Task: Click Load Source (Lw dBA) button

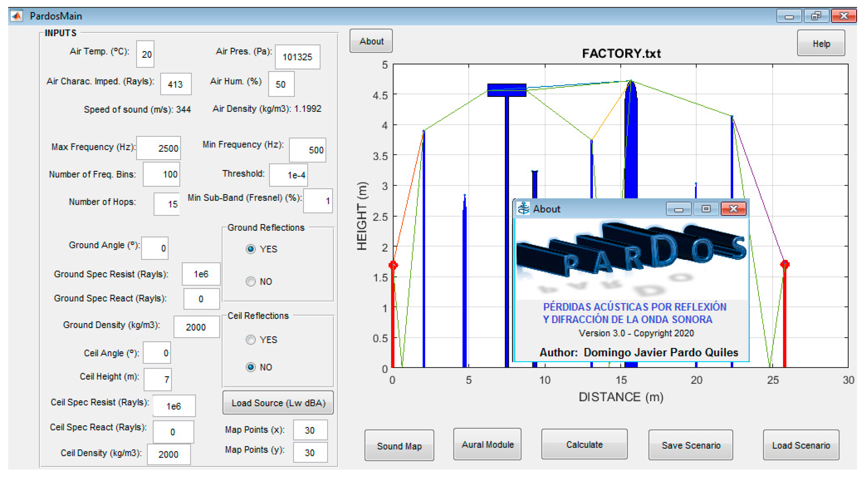Action: point(278,403)
